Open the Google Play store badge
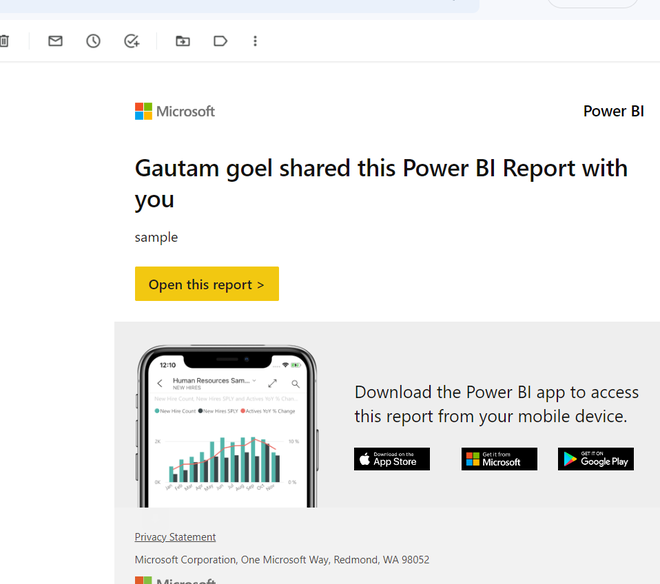660x584 pixels. [596, 459]
